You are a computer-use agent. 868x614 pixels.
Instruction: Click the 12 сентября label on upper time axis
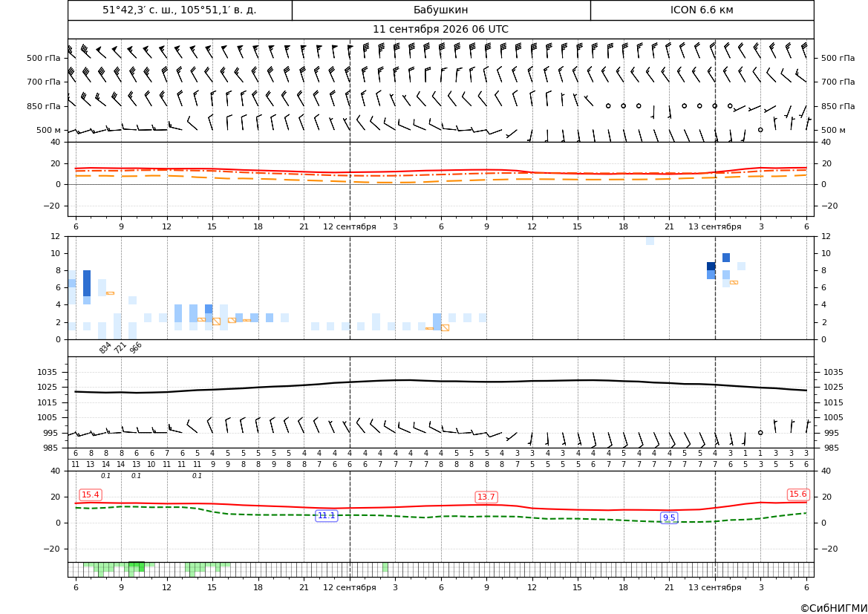(349, 226)
